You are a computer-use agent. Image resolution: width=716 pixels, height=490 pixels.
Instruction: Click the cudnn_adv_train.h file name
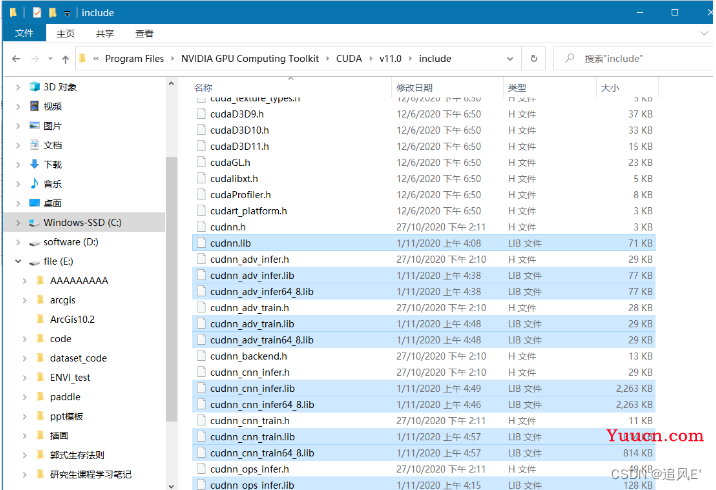pyautogui.click(x=249, y=308)
